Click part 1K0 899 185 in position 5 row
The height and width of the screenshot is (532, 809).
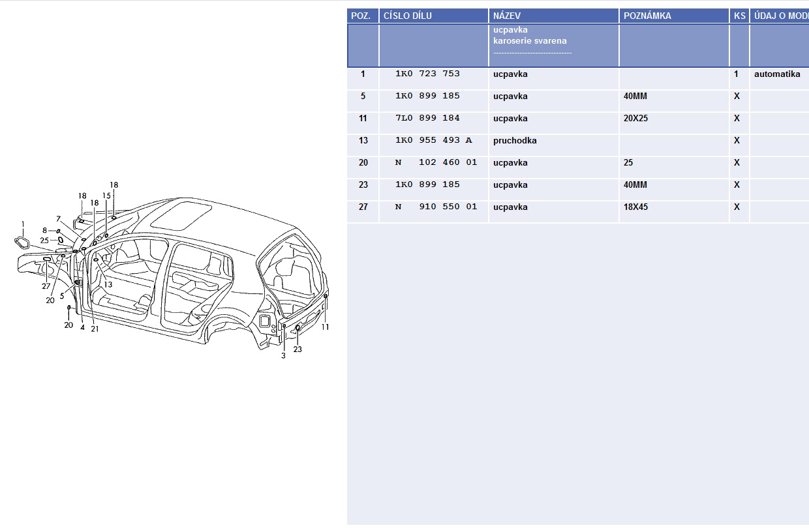(427, 96)
